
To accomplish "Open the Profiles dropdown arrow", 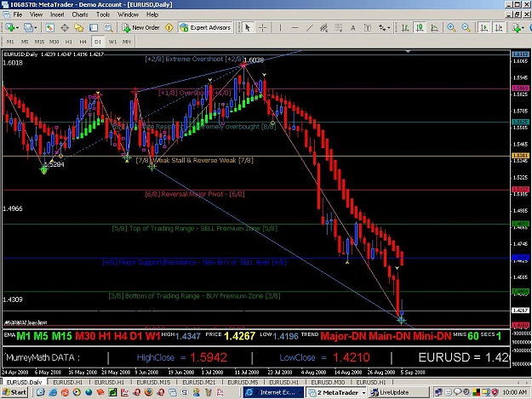I will coord(35,28).
